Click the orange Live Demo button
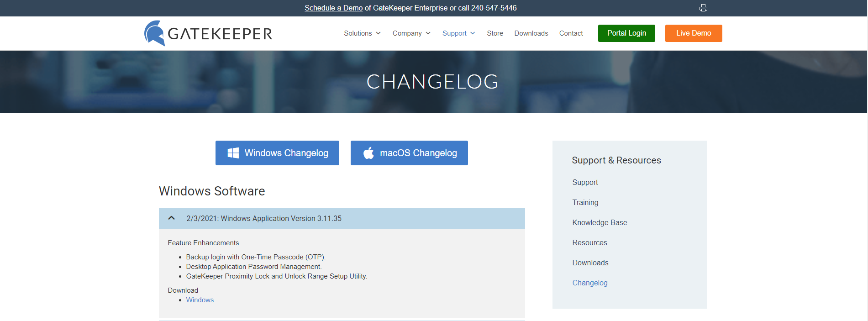The image size is (868, 321). point(694,33)
